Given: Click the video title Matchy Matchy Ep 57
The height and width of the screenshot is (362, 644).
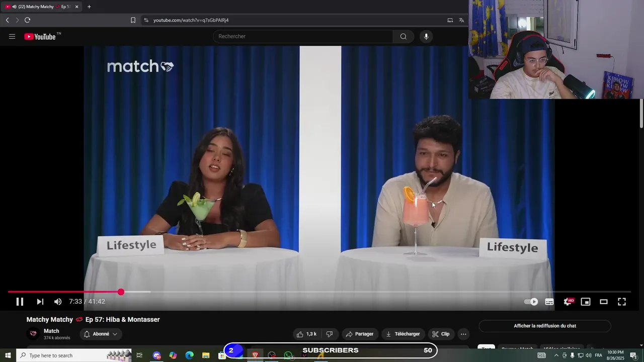Looking at the screenshot, I should (93, 320).
